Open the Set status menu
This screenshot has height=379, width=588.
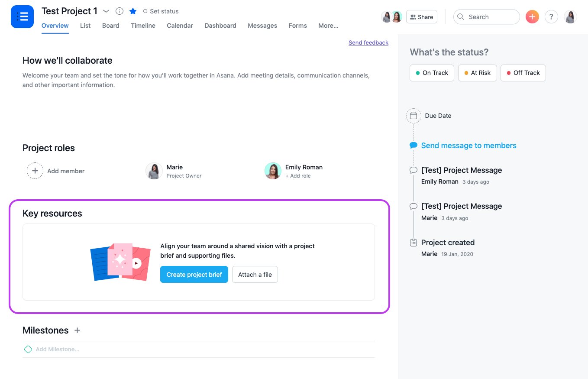pos(161,11)
